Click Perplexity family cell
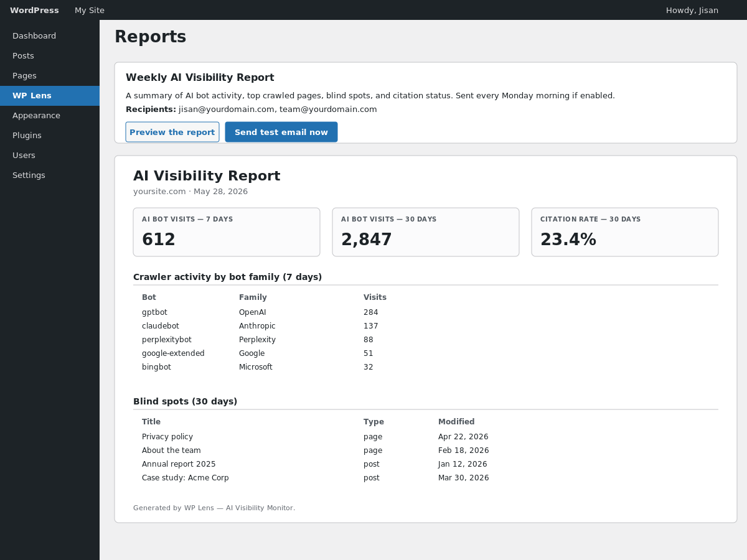Screen dimensions: 747x560 click(x=257, y=340)
